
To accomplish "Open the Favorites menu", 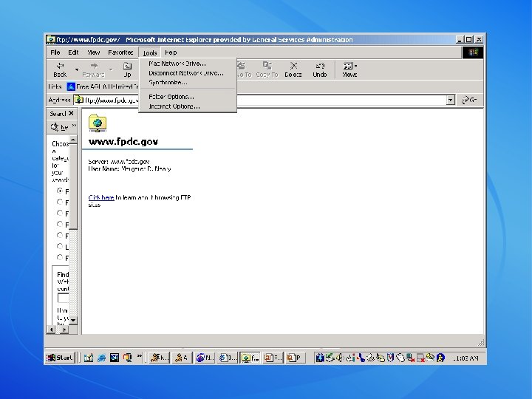I will [120, 52].
